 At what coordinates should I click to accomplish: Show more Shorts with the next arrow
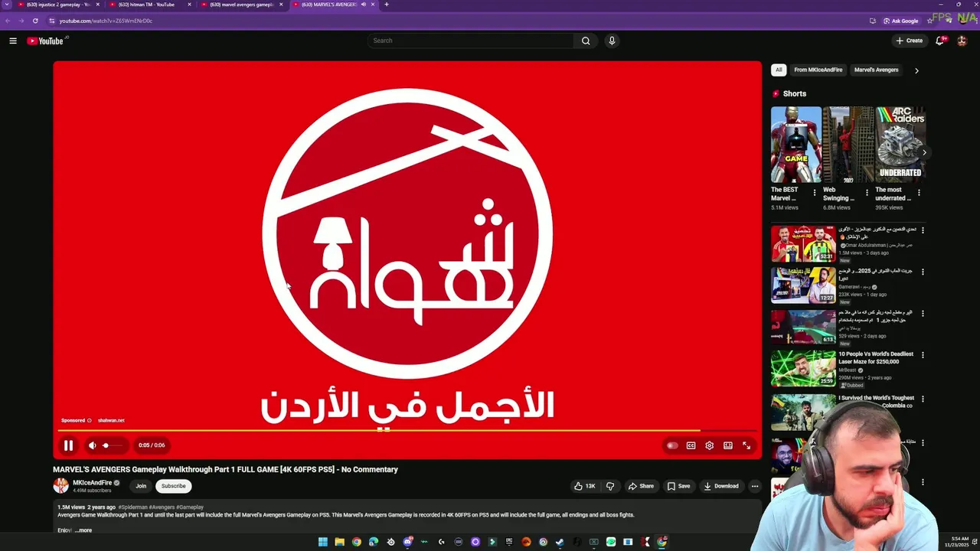924,152
